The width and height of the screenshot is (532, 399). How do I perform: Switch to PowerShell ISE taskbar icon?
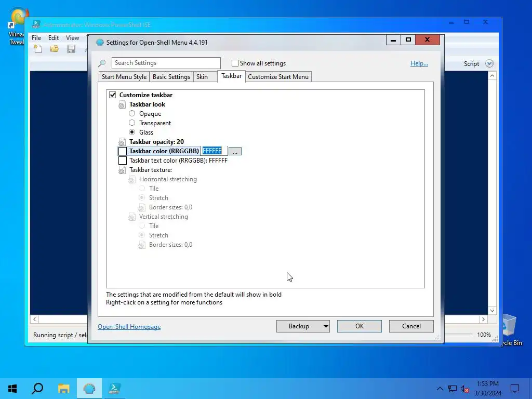(x=114, y=389)
